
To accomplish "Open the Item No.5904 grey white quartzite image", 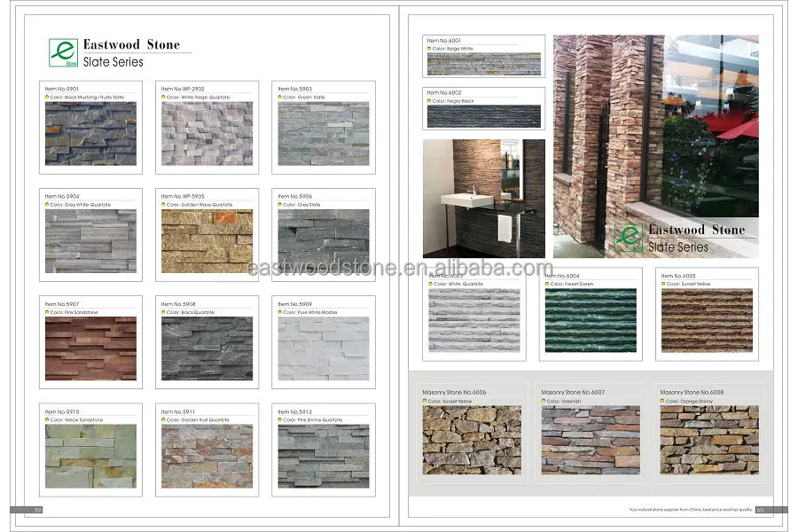I will tap(90, 241).
